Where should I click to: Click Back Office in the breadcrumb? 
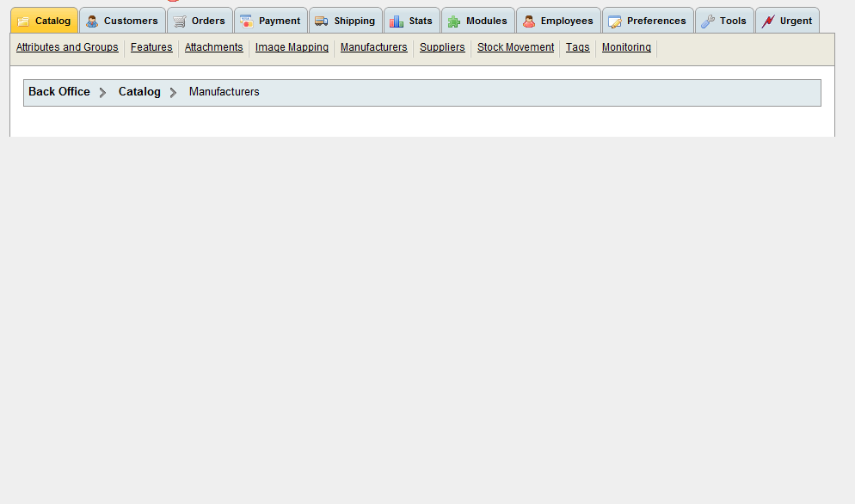click(x=59, y=92)
